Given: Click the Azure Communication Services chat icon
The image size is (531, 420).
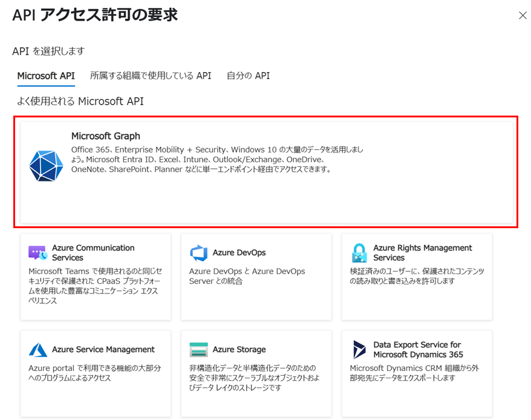Looking at the screenshot, I should (37, 253).
